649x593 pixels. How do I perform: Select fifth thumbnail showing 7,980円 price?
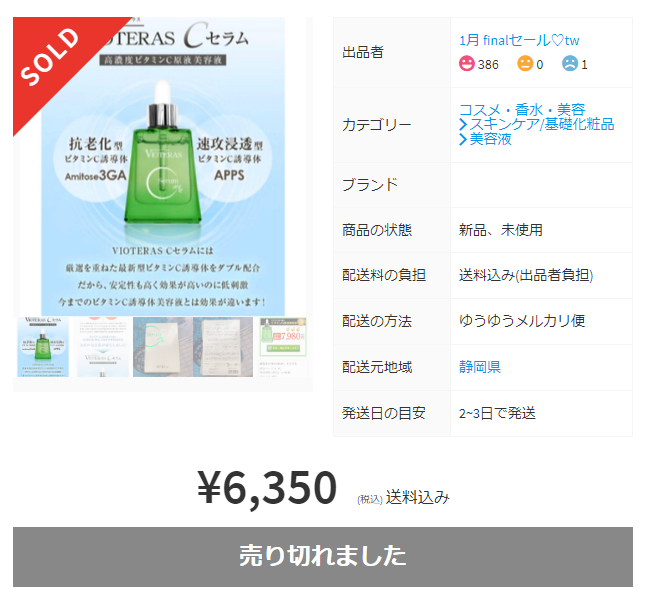(x=283, y=347)
